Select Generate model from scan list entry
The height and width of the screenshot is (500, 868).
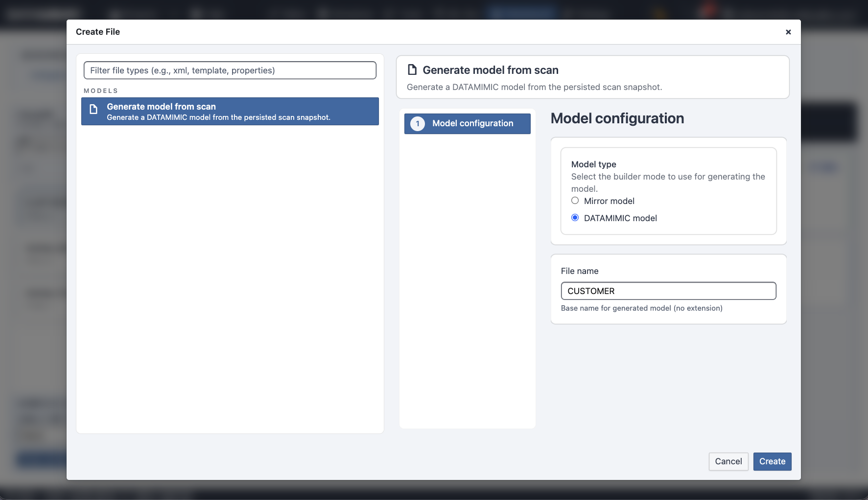coord(230,112)
